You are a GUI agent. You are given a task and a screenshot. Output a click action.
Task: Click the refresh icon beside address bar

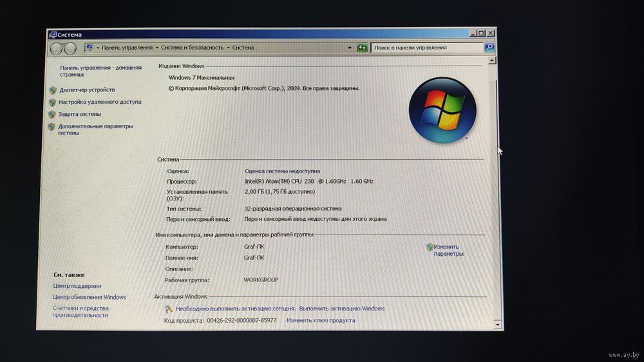point(362,48)
